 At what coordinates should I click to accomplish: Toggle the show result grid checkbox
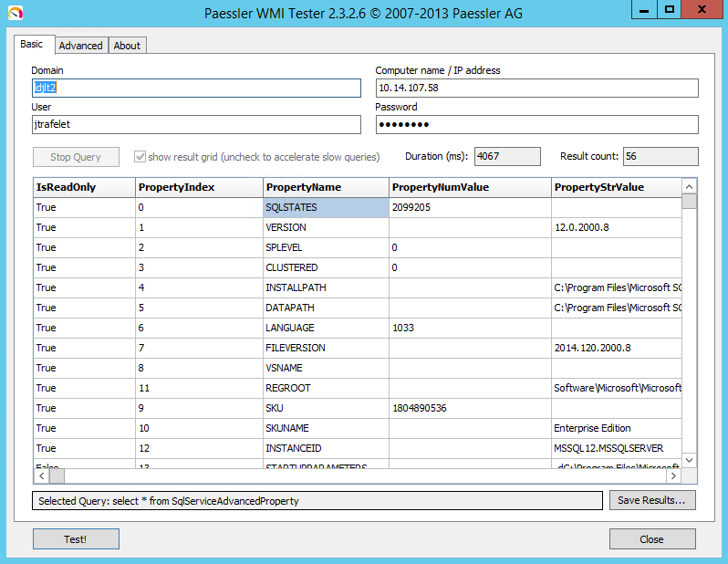[x=140, y=157]
